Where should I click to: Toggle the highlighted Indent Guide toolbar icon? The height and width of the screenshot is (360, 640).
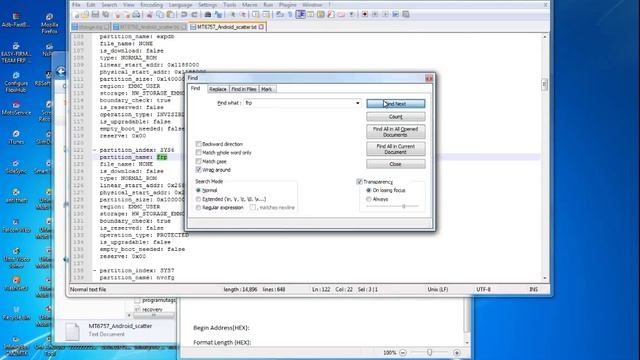coord(300,14)
